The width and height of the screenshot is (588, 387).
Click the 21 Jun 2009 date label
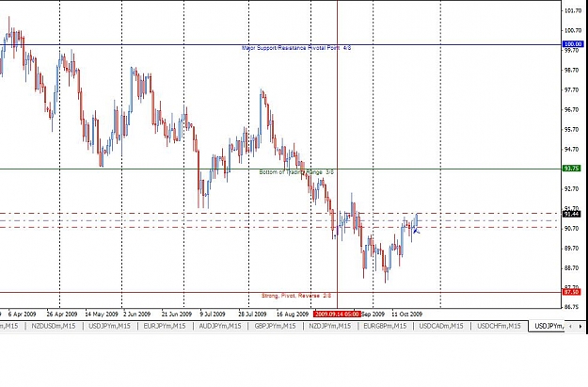point(177,314)
